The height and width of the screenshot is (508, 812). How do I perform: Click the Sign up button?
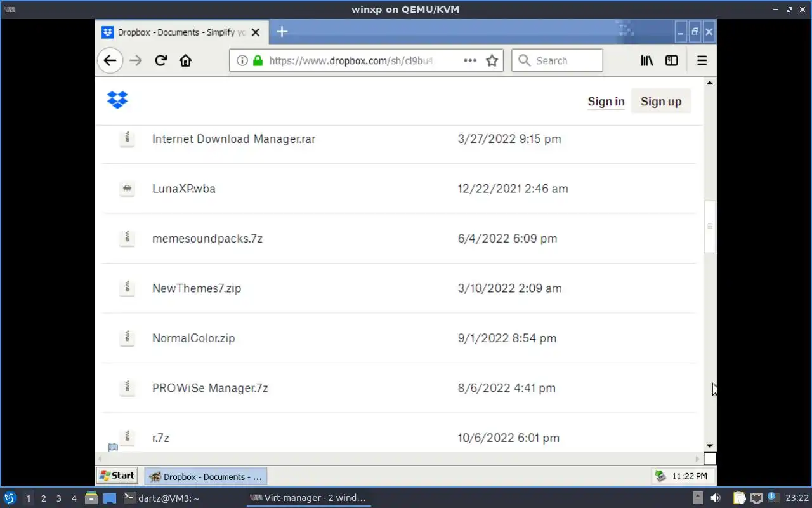(x=661, y=102)
